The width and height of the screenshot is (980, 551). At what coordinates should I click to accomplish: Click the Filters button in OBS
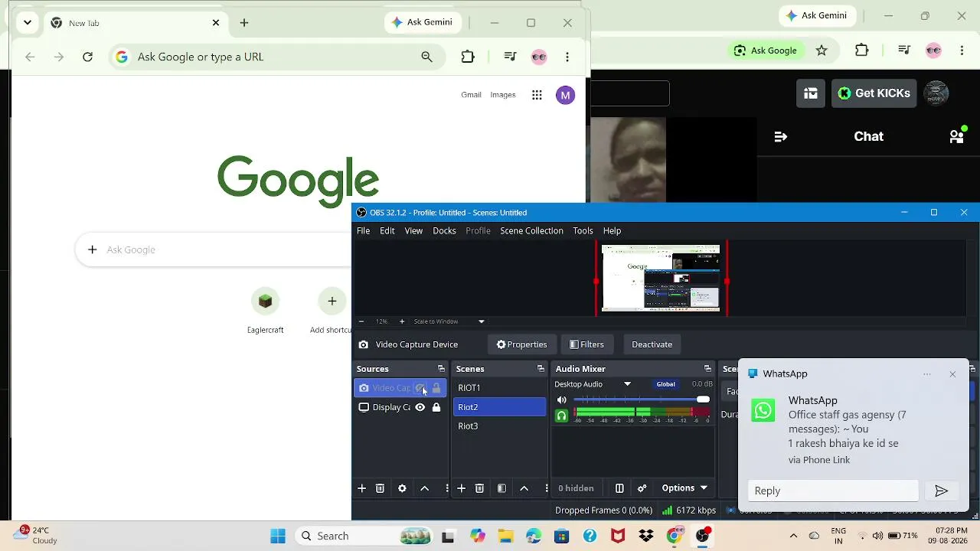[x=586, y=344]
